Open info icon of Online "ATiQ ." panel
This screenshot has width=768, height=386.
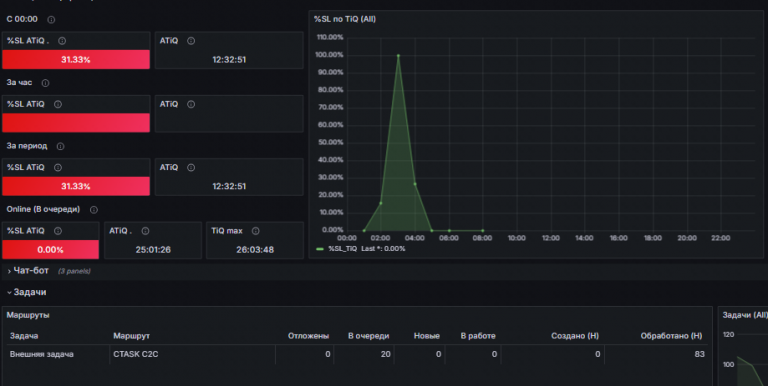point(145,231)
